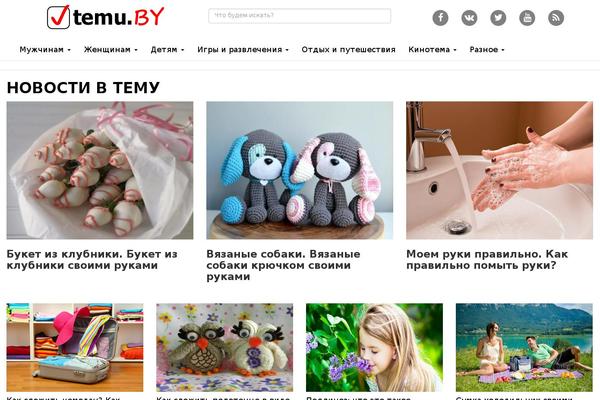The width and height of the screenshot is (600, 400).
Task: Open the Вязаные собаки article link
Action: [x=283, y=265]
